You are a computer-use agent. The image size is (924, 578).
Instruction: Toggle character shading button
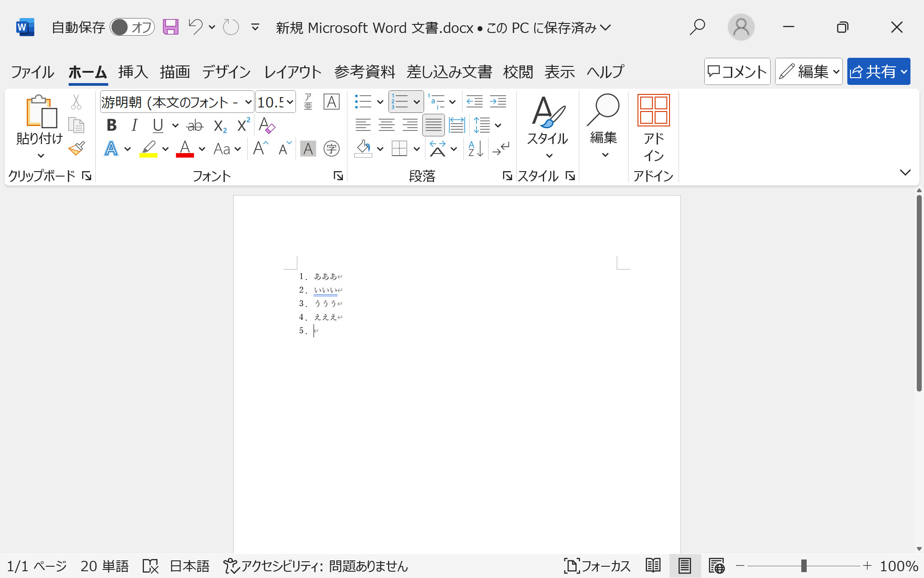click(308, 149)
